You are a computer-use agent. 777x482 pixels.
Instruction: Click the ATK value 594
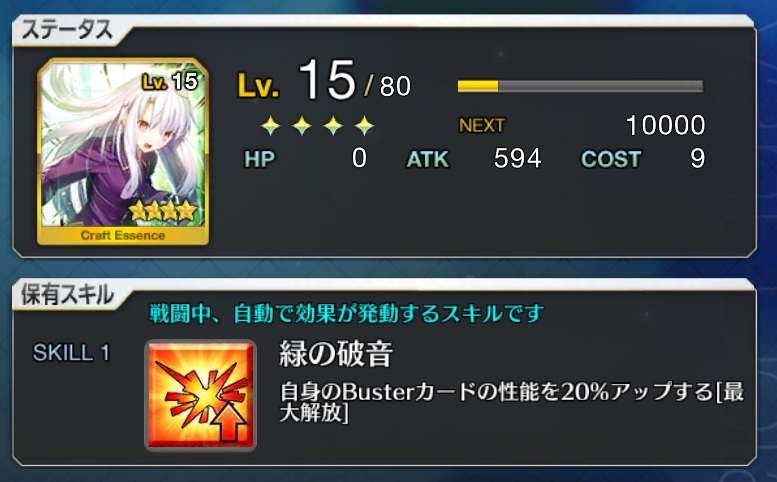coord(517,159)
